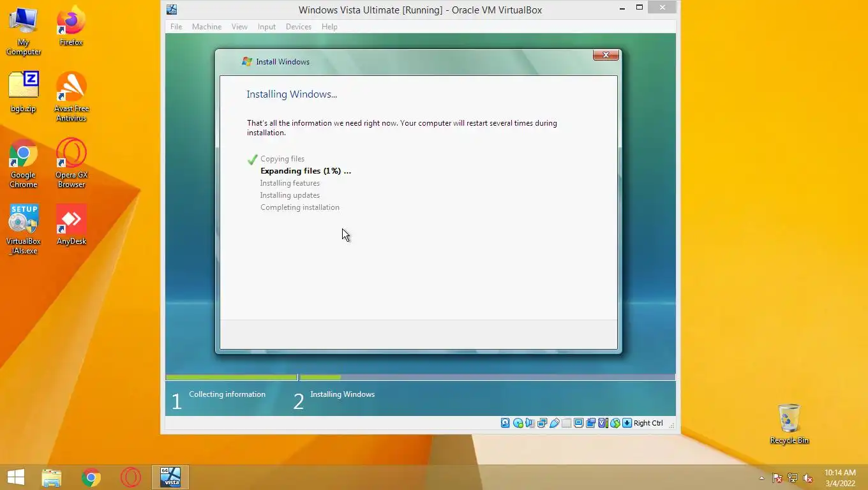Viewport: 868px width, 490px height.
Task: Show hidden icons in the system tray
Action: pyautogui.click(x=761, y=478)
